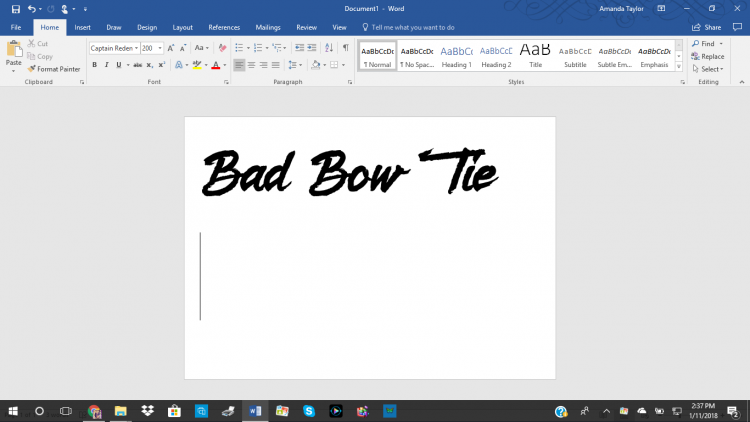This screenshot has height=422, width=750.
Task: Decrease font size with the shrink font icon
Action: click(x=183, y=48)
